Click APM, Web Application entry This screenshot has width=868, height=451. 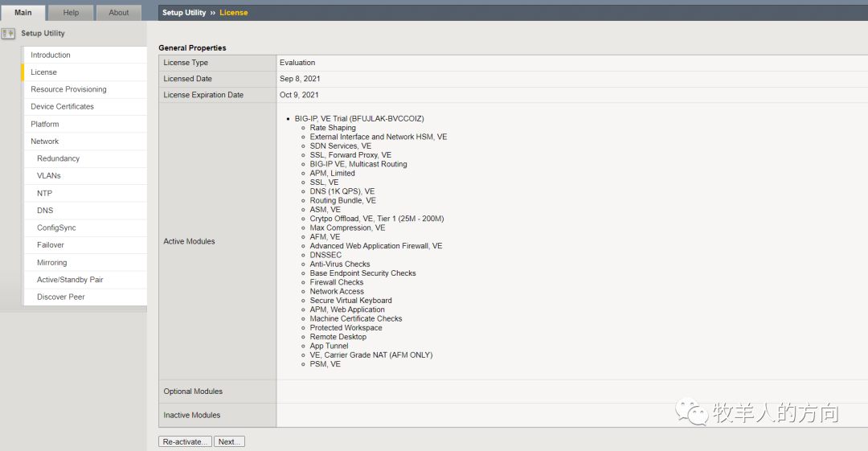(x=347, y=310)
